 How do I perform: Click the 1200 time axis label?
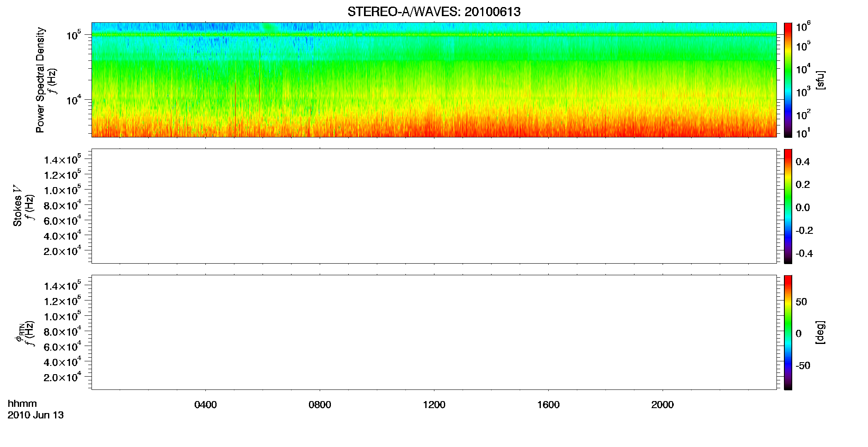(434, 405)
